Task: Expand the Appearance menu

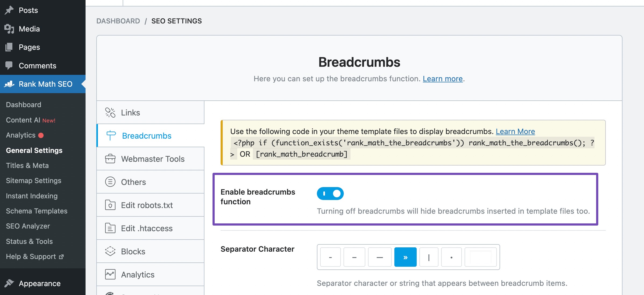Action: [x=39, y=283]
